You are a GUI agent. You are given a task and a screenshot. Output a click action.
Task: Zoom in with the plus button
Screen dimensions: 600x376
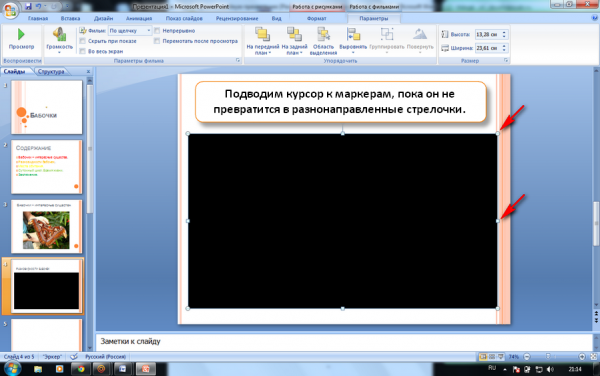(x=582, y=357)
